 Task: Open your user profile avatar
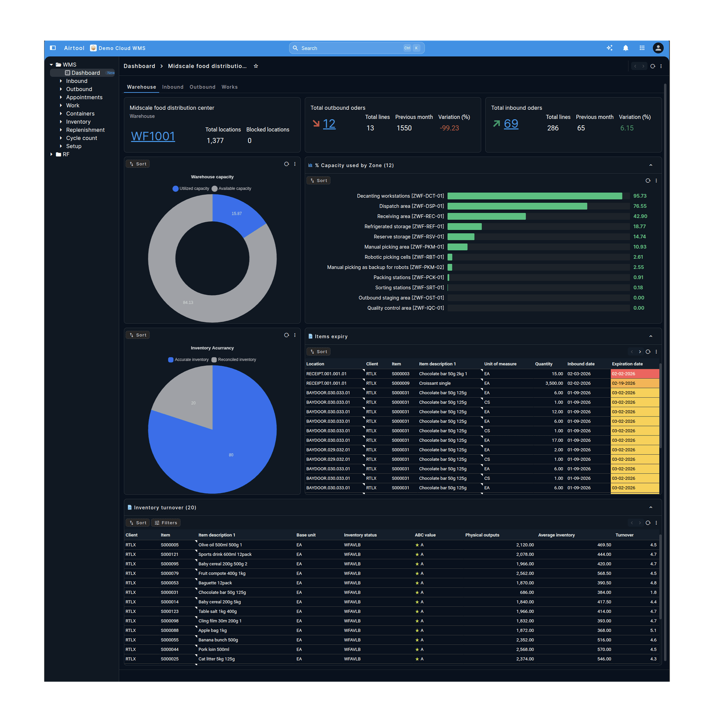tap(659, 48)
